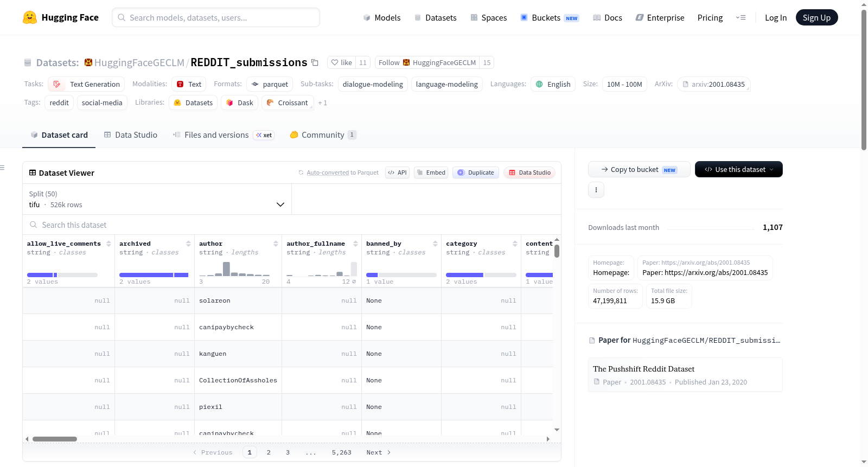Click the author lengths histogram
The image size is (868, 467).
(x=234, y=268)
